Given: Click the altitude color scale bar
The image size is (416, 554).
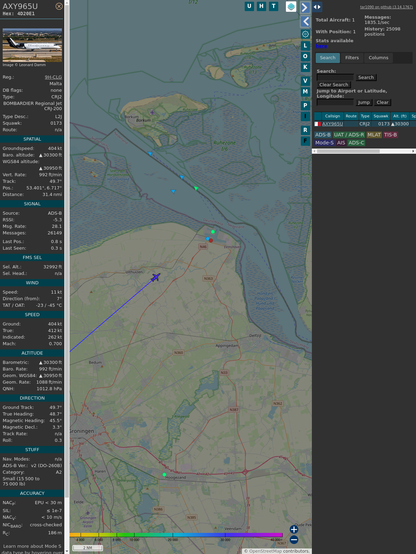Looking at the screenshot, I should [x=176, y=535].
